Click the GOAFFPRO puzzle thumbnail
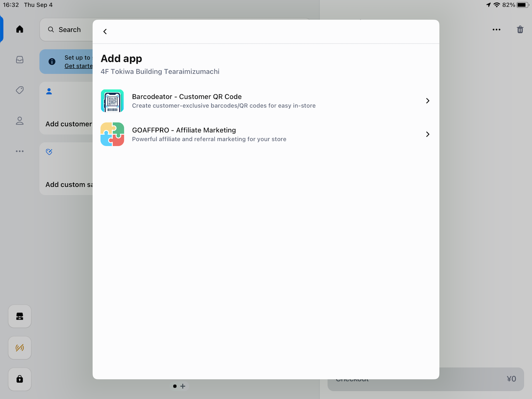Image resolution: width=532 pixels, height=399 pixels. pyautogui.click(x=112, y=134)
